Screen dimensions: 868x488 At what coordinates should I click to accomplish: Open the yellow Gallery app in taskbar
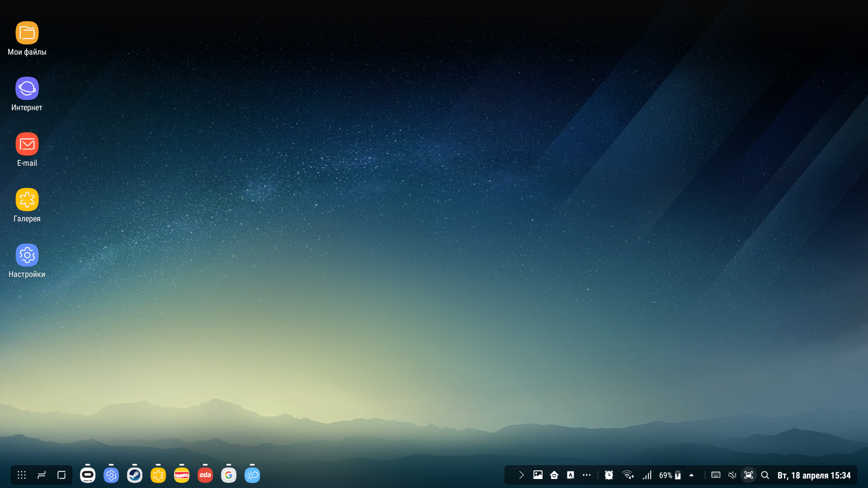pos(158,475)
